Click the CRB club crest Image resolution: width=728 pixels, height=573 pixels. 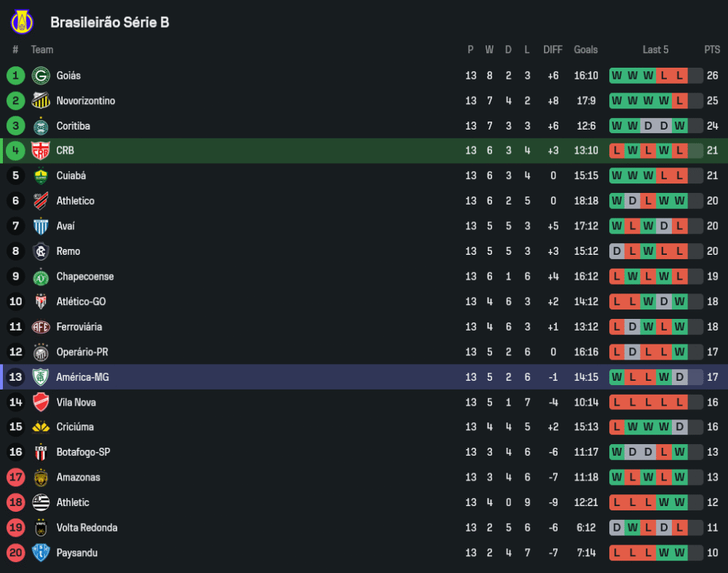41,151
